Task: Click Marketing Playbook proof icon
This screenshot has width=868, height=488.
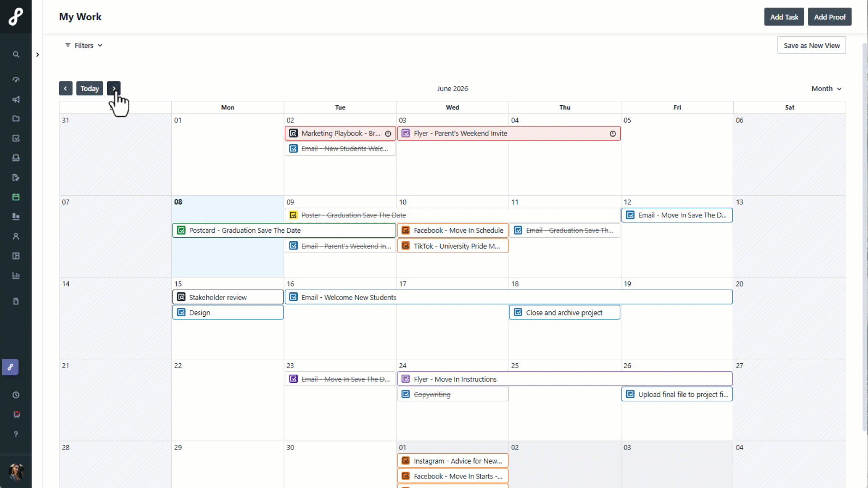Action: coord(293,133)
